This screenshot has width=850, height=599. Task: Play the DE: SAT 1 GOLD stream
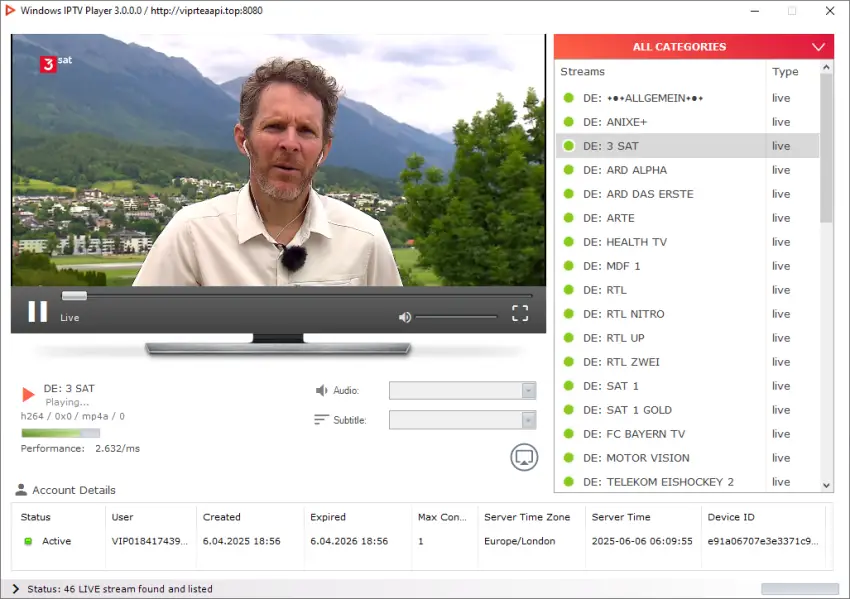coord(687,410)
